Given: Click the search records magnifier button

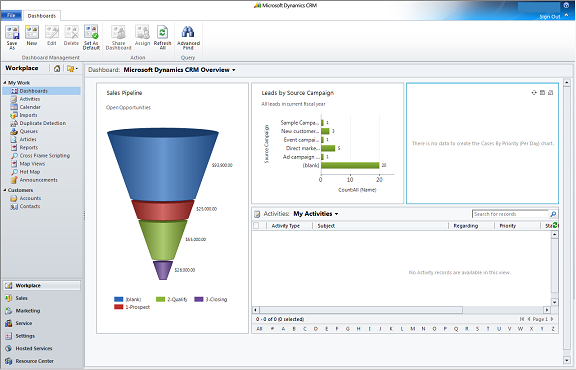Looking at the screenshot, I should tap(553, 214).
